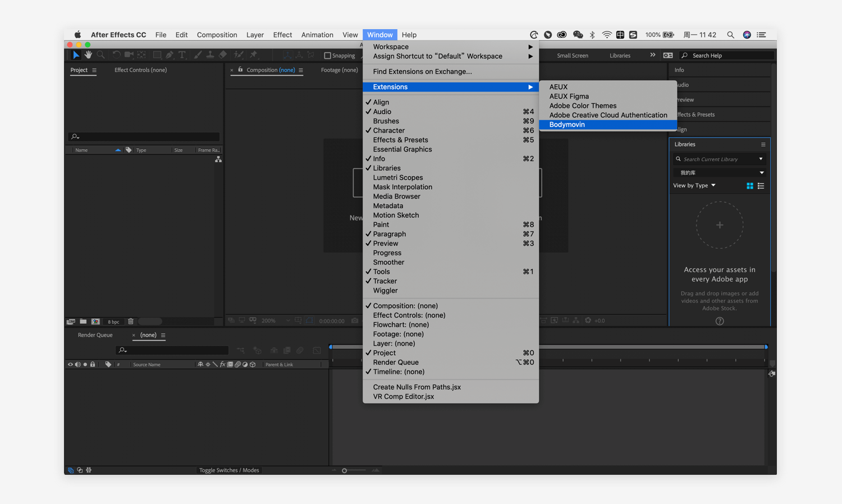
Task: Click the timeline zoom slider handle
Action: (x=344, y=470)
